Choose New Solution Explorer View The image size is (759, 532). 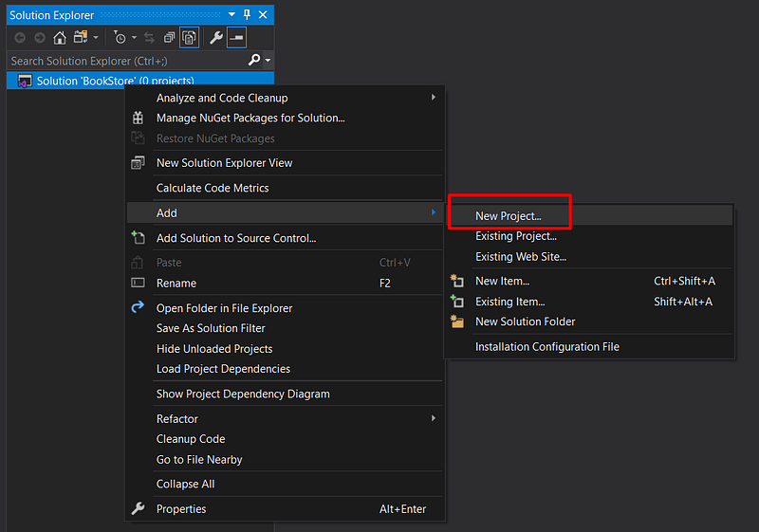pyautogui.click(x=286, y=163)
